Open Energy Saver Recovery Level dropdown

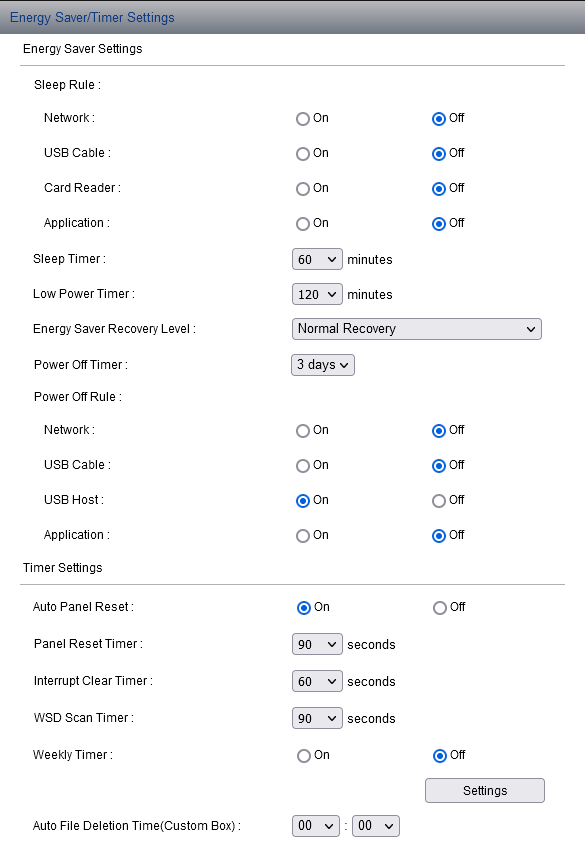pyautogui.click(x=416, y=328)
